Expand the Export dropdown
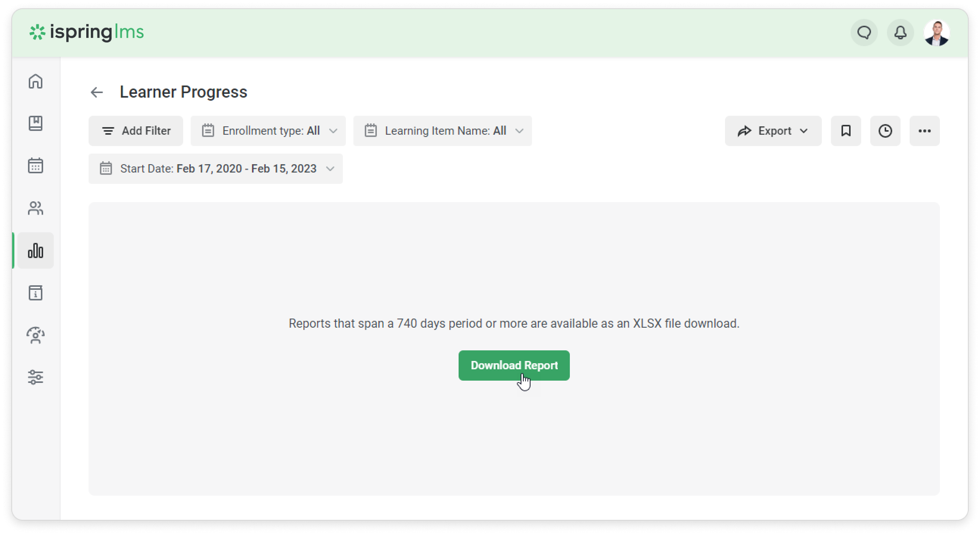Screen dimensions: 980x535 [773, 131]
